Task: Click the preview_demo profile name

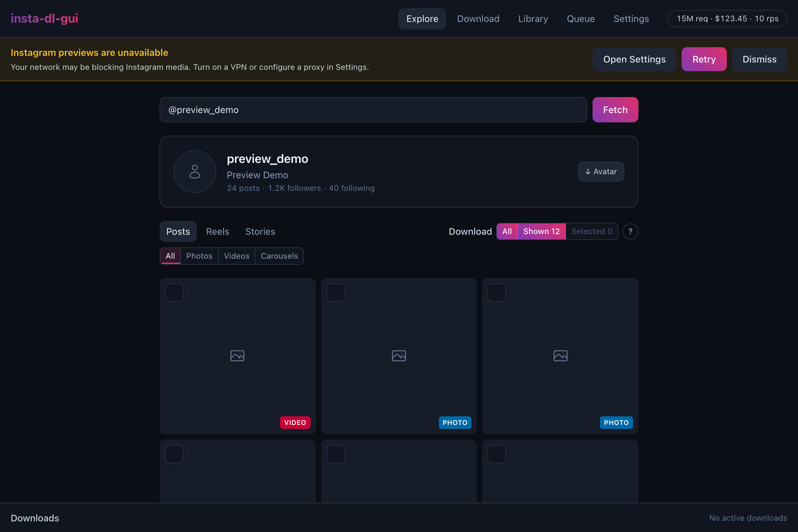Action: coord(267,159)
